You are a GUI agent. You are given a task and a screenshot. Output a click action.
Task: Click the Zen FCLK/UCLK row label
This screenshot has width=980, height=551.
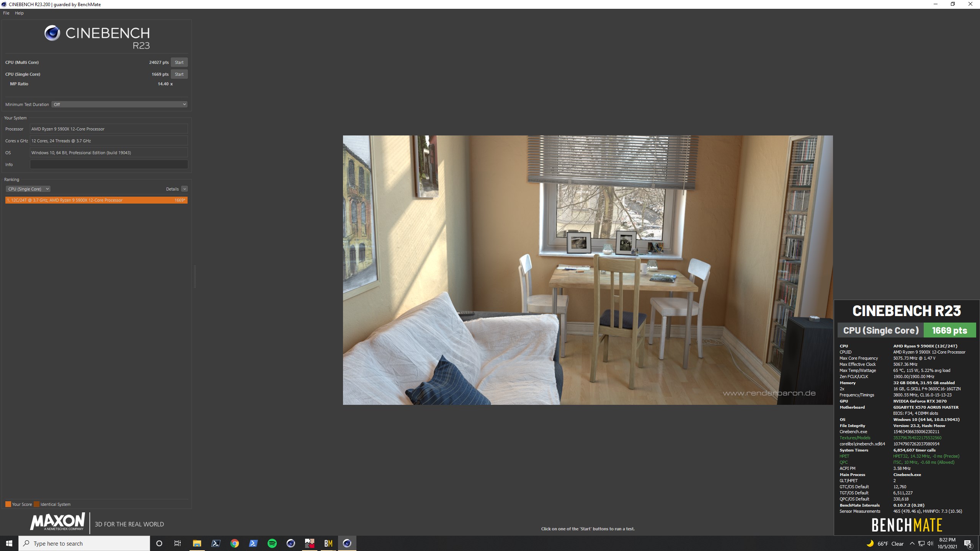pyautogui.click(x=854, y=377)
